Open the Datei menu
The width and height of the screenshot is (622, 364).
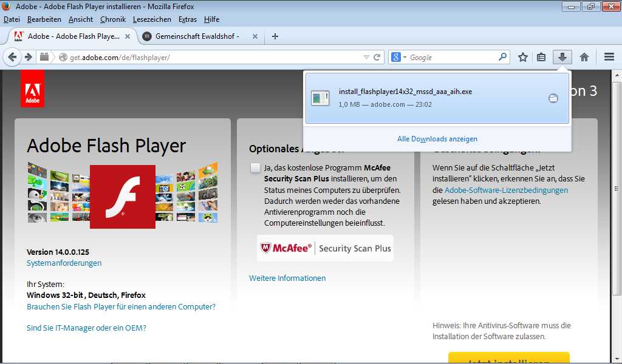(x=12, y=19)
